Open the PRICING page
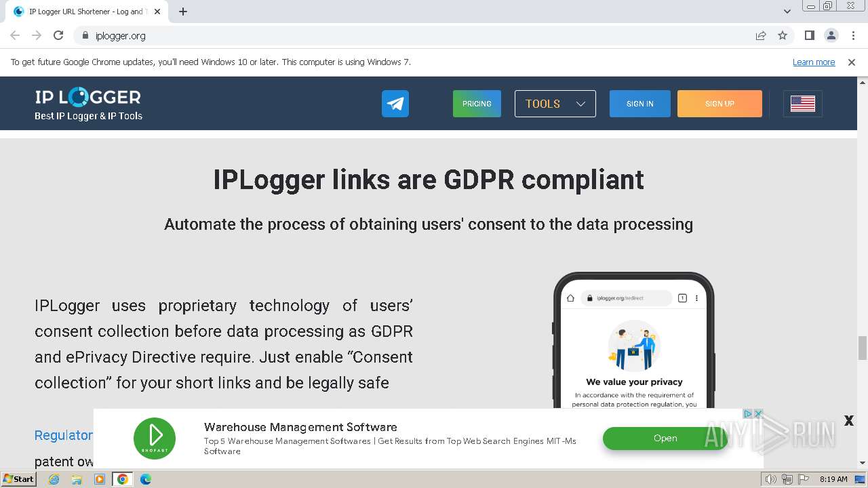 coord(477,104)
